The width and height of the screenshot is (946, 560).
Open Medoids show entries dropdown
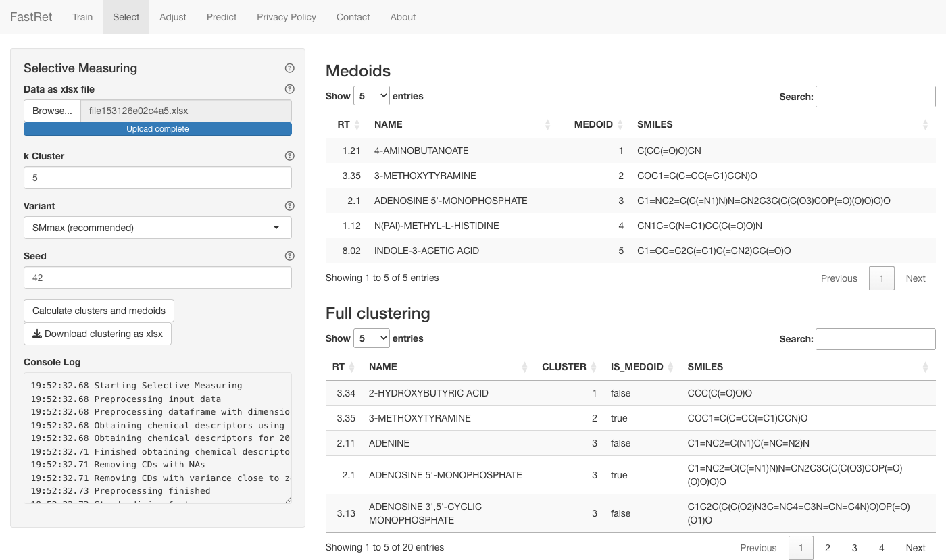[x=372, y=96]
